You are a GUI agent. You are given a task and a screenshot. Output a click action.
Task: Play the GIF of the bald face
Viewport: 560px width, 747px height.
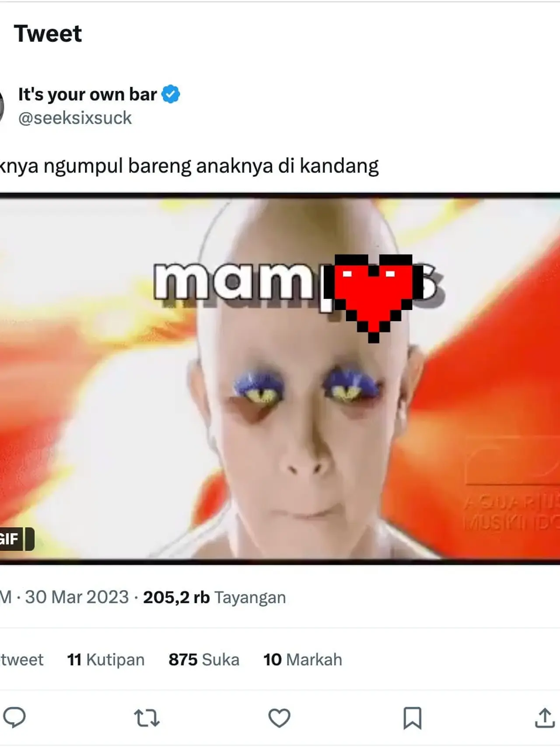[x=280, y=379]
